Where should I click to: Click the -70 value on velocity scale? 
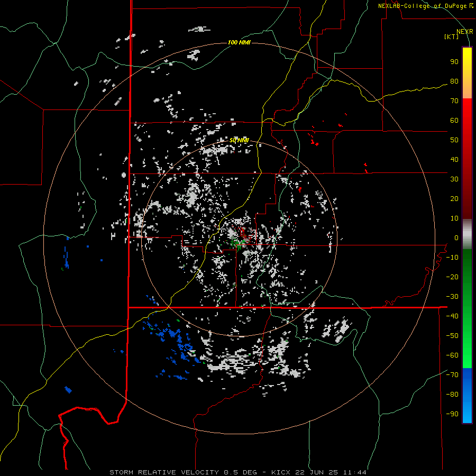[452, 375]
